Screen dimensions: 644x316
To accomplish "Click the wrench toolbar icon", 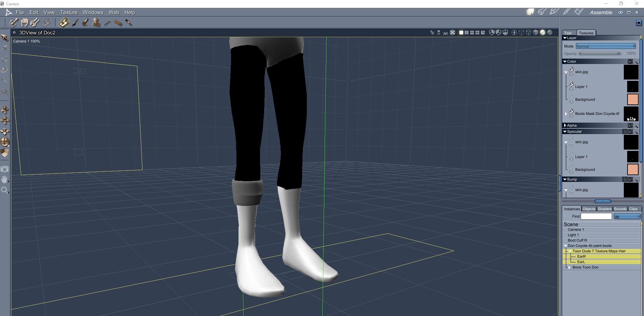I will click(35, 23).
